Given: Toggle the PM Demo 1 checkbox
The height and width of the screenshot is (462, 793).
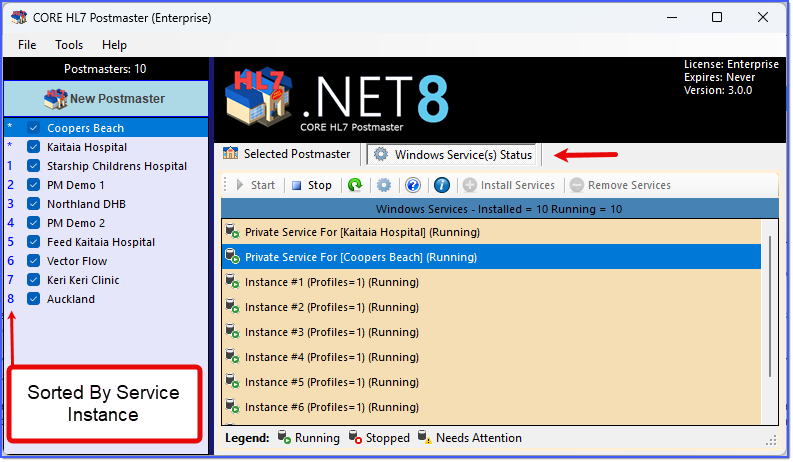Looking at the screenshot, I should [x=33, y=185].
